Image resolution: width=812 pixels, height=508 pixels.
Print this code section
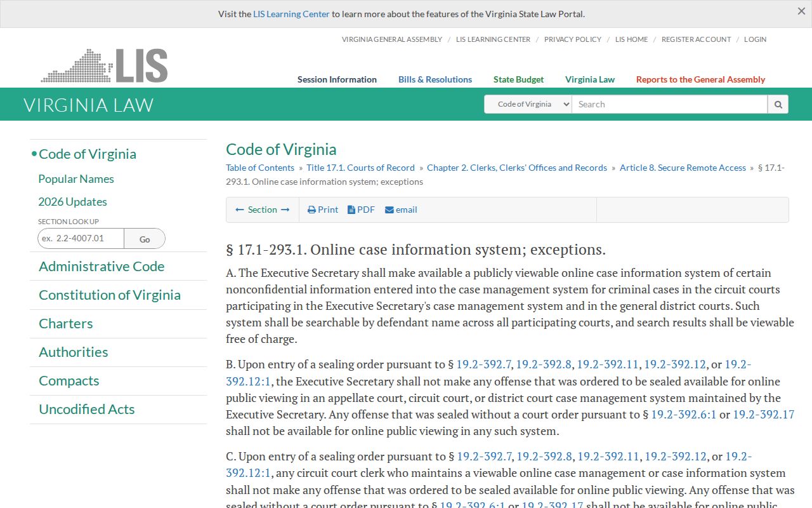(x=323, y=210)
